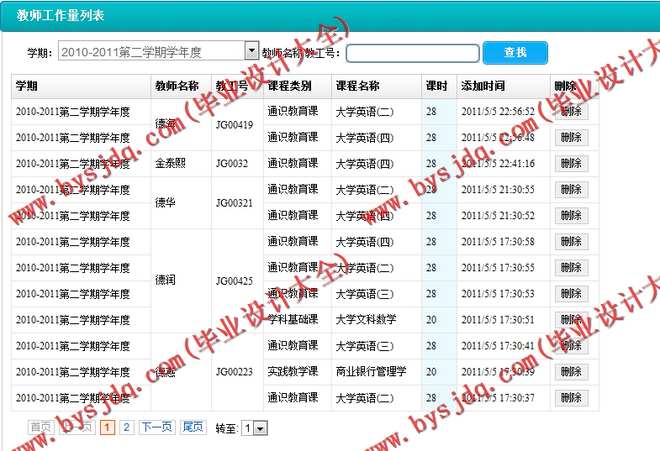
Task: Click the 首页 first page link
Action: pos(41,427)
